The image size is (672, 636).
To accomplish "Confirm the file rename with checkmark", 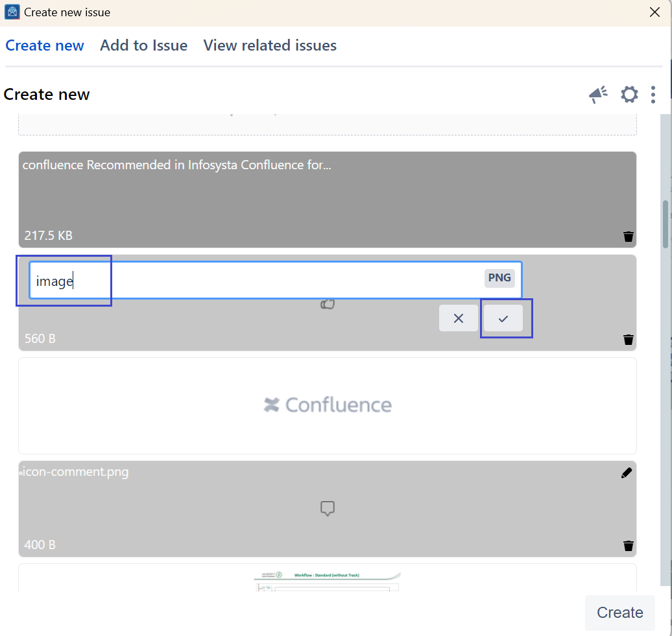I will 503,318.
